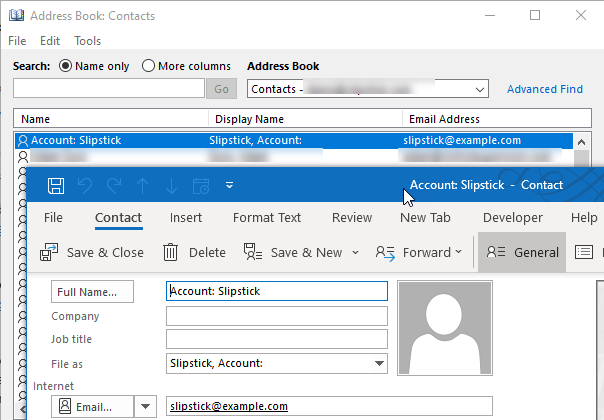Viewport: 604px width, 420px height.
Task: Click the Full Name... button
Action: (x=92, y=292)
